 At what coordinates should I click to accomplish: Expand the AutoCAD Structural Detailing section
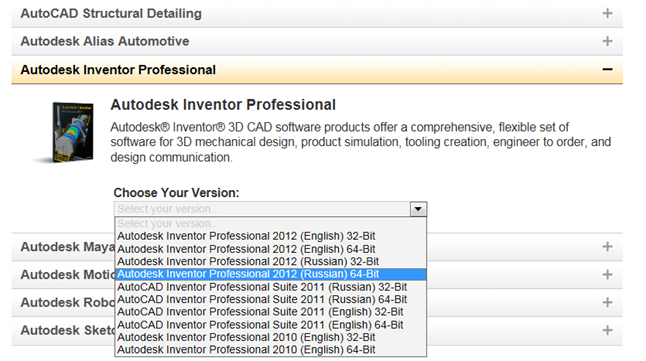click(316, 14)
